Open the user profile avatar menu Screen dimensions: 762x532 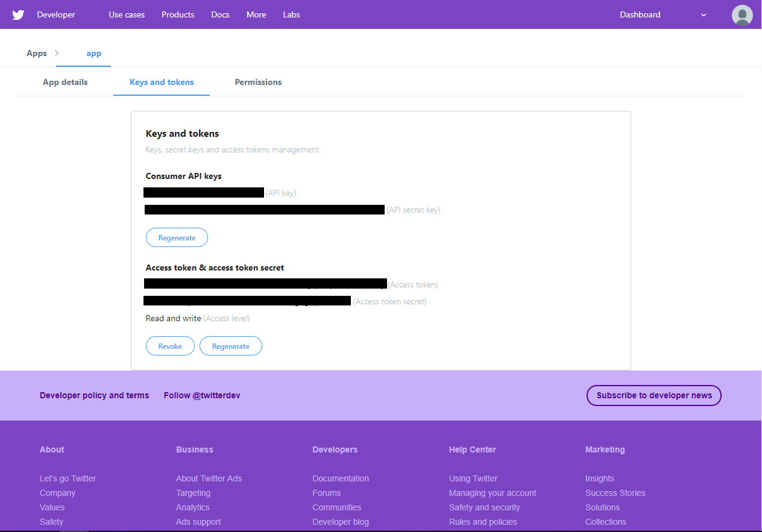pos(742,15)
